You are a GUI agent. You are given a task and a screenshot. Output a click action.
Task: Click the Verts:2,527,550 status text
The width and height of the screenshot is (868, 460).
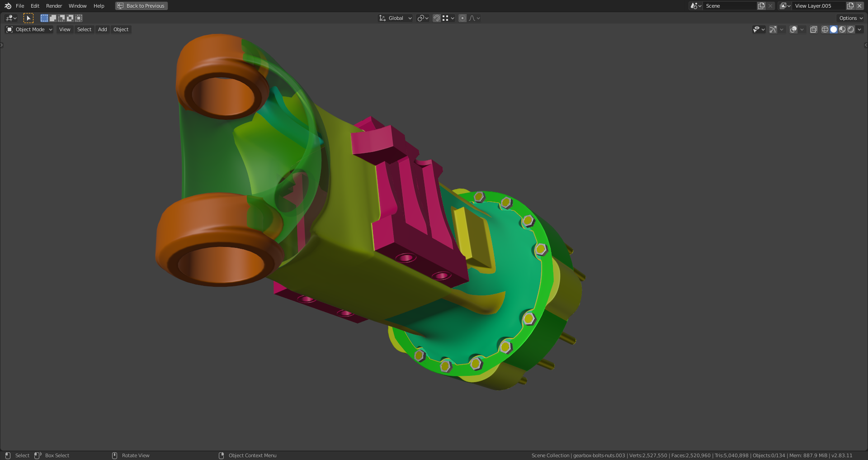pos(648,455)
